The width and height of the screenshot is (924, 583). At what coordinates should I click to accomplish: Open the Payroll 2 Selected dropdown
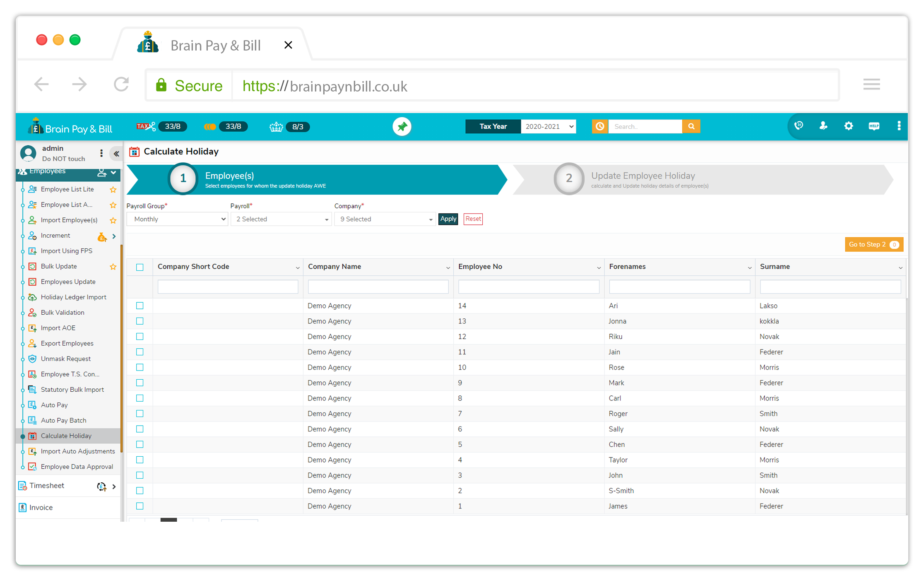[281, 219]
